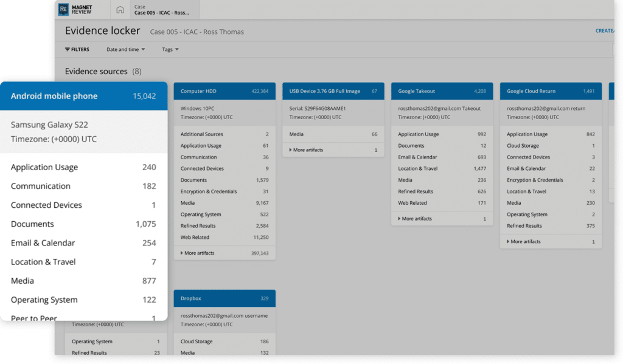View Email & Calendar in Android phone card
The width and height of the screenshot is (623, 364).
click(x=83, y=243)
